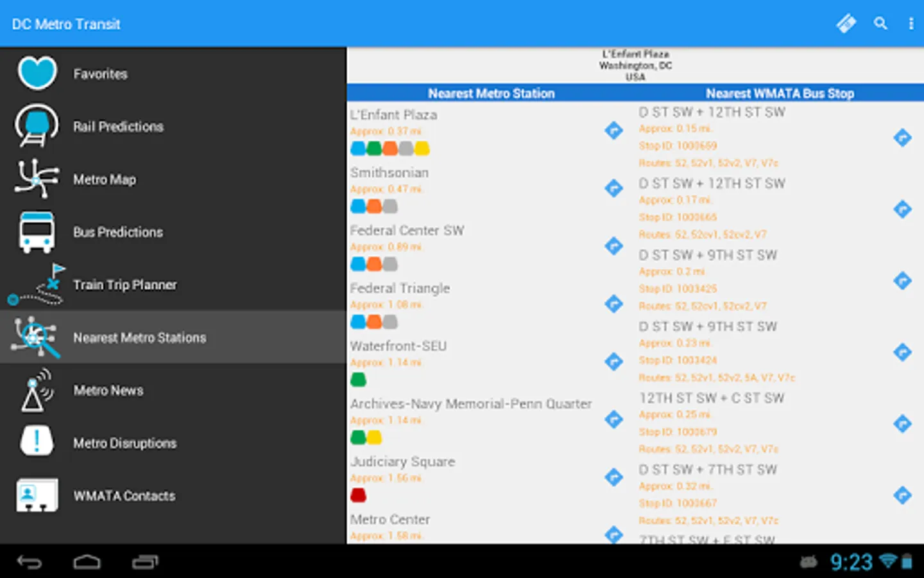
Task: Select the Waterfront-SEU station name
Action: (x=398, y=346)
